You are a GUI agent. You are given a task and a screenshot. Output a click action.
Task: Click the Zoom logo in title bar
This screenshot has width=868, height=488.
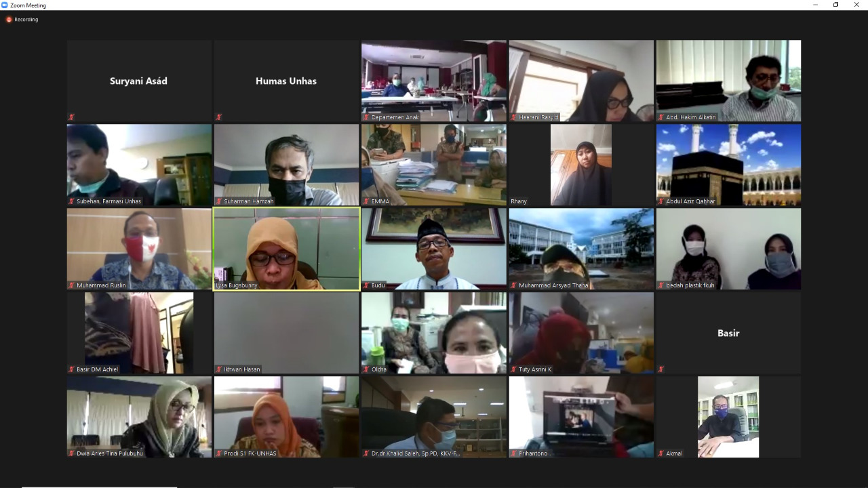click(x=5, y=5)
